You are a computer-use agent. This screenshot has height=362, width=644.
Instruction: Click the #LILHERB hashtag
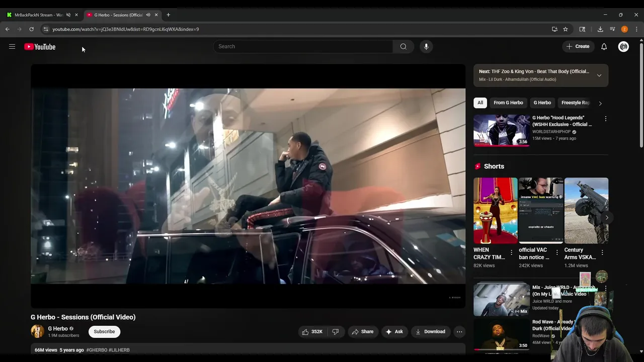[x=119, y=350]
